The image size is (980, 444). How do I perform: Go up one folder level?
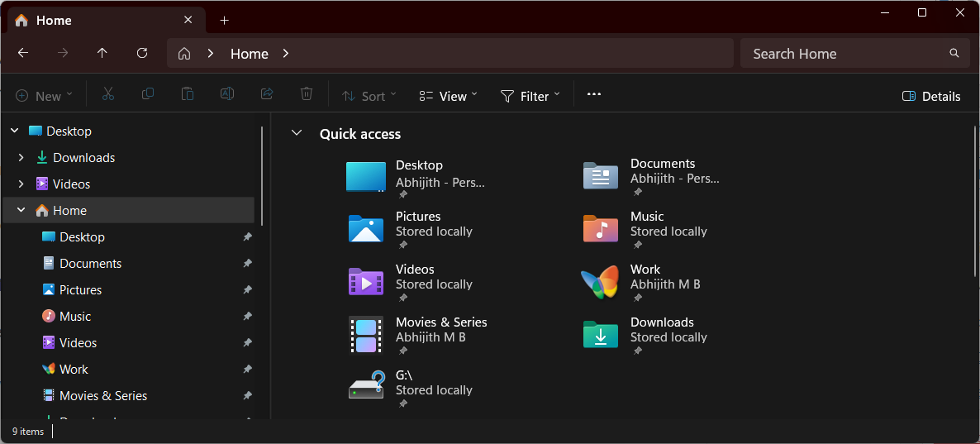pyautogui.click(x=102, y=53)
